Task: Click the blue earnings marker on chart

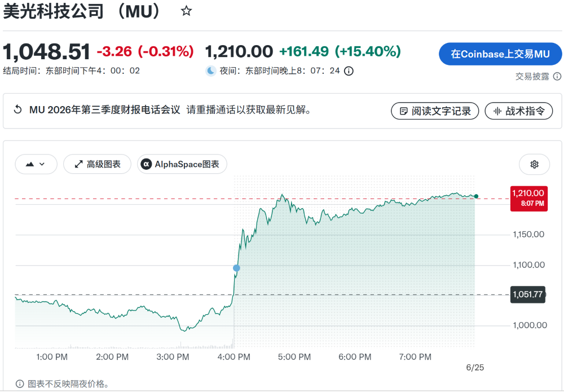Action: click(x=236, y=268)
